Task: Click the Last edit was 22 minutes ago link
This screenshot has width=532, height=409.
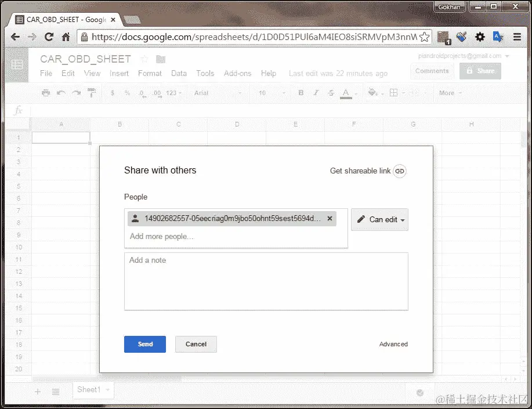Action: [338, 73]
